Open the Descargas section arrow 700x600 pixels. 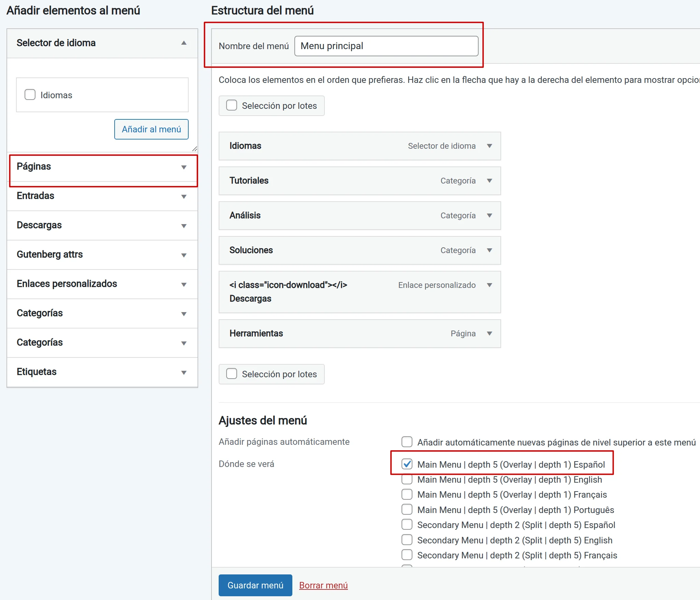[184, 226]
